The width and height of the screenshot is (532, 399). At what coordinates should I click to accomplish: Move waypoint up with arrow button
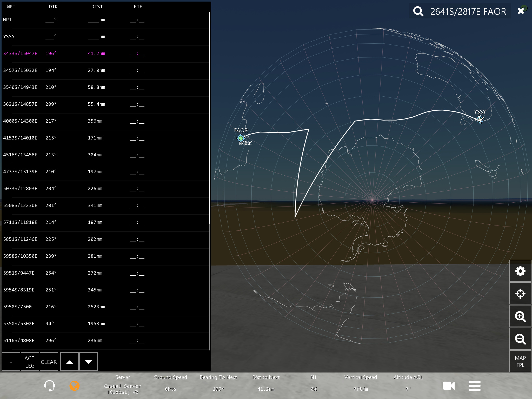tap(69, 362)
